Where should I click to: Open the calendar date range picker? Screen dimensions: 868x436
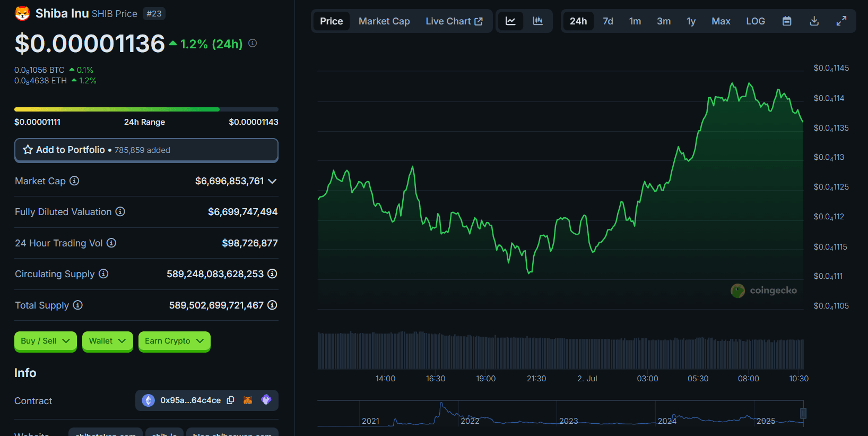787,21
